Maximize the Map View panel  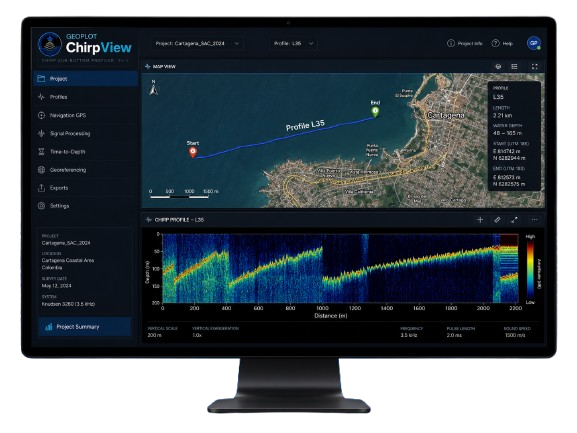click(534, 67)
